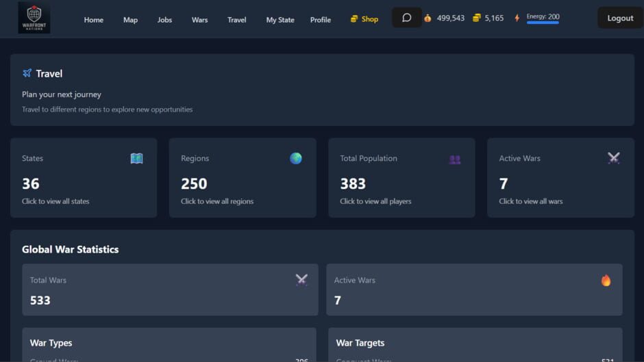
Task: Click the Regions globe icon
Action: click(295, 158)
